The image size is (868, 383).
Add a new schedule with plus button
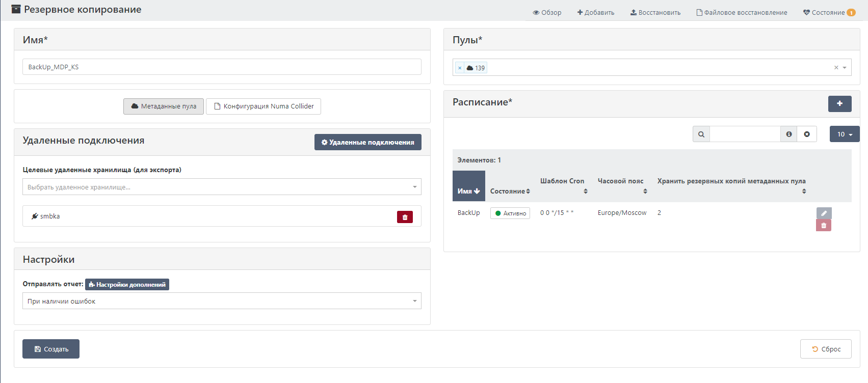840,103
